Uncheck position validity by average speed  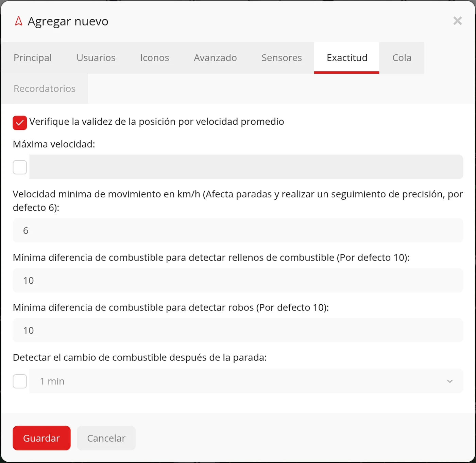[20, 123]
